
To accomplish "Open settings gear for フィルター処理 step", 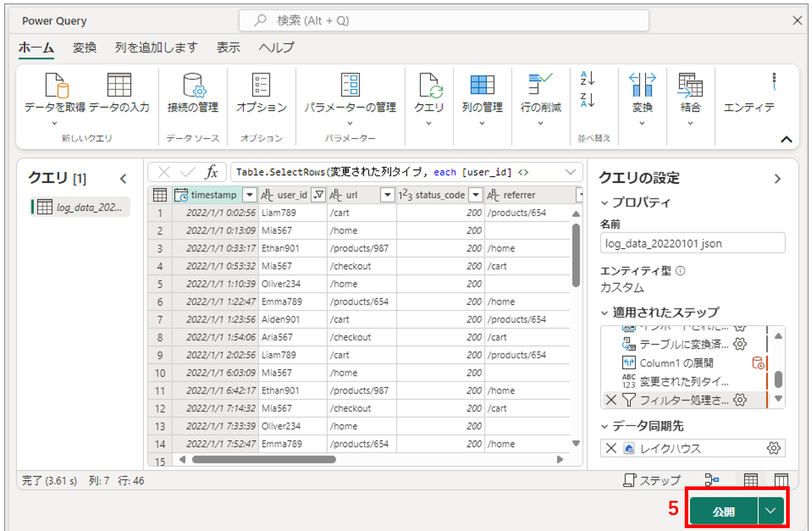I will tap(740, 399).
